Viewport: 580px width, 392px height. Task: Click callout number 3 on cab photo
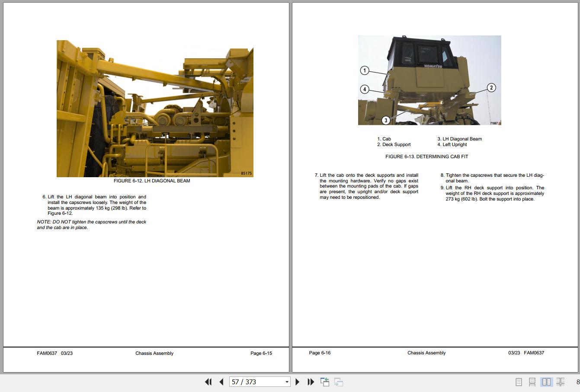pos(386,120)
